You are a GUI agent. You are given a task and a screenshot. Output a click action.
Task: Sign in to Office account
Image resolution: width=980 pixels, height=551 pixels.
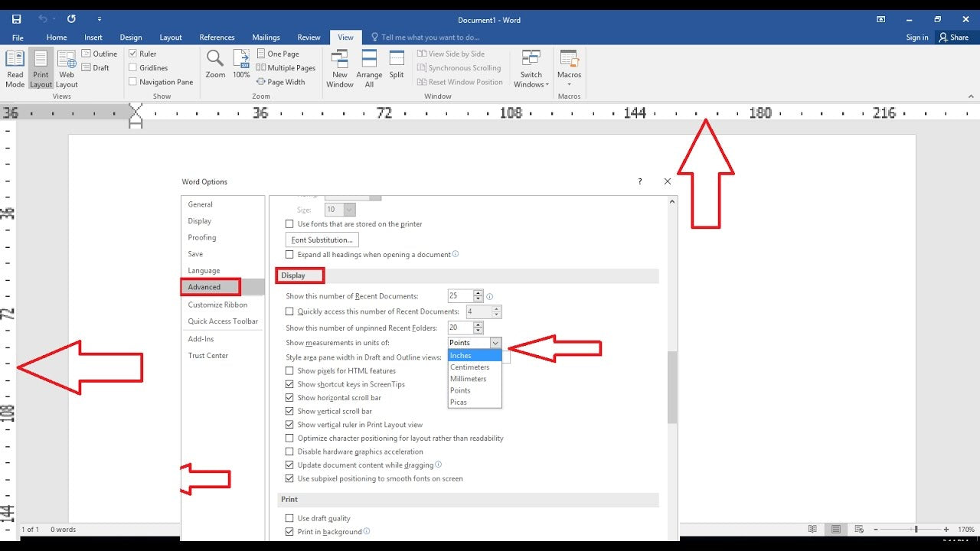coord(916,37)
